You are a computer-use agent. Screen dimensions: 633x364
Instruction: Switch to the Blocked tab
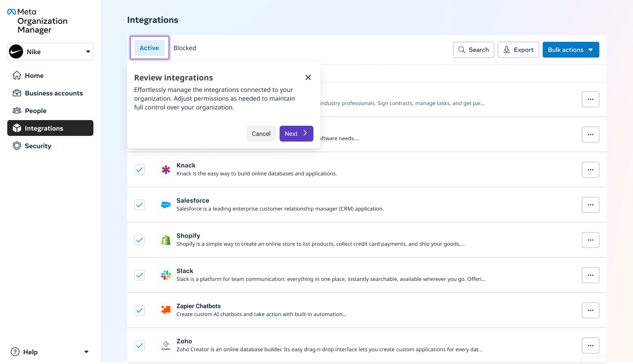(185, 48)
